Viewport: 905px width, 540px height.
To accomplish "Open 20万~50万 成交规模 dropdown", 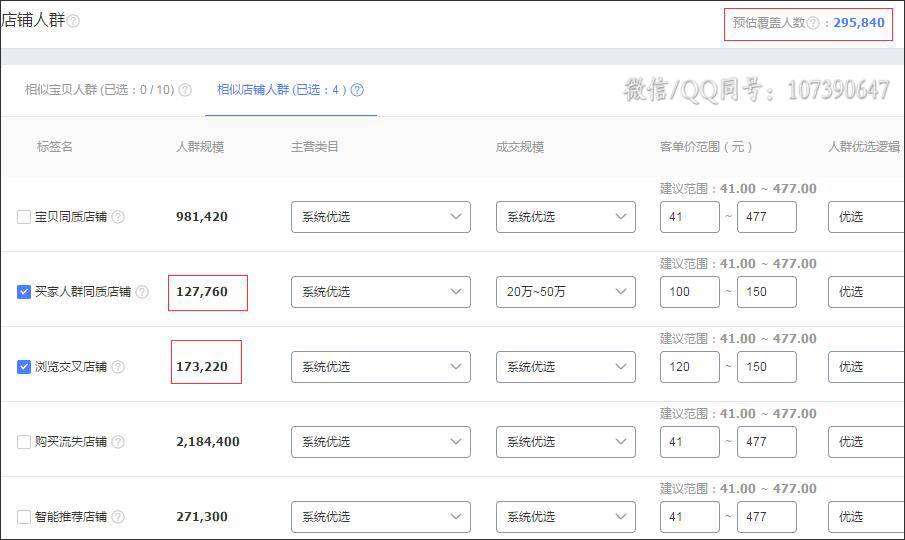I will pyautogui.click(x=566, y=292).
